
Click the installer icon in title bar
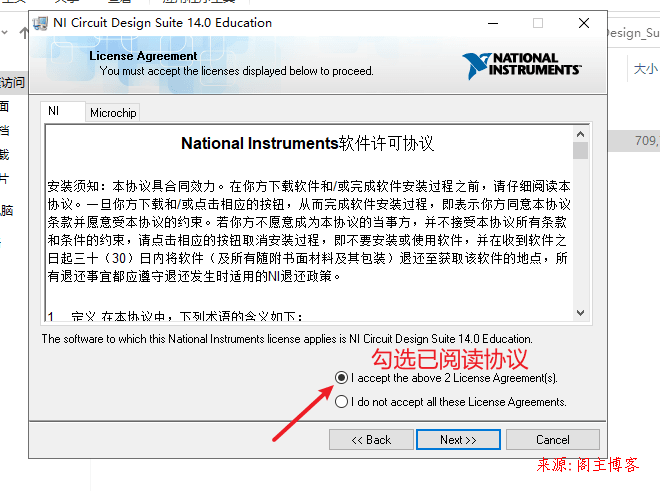click(40, 23)
